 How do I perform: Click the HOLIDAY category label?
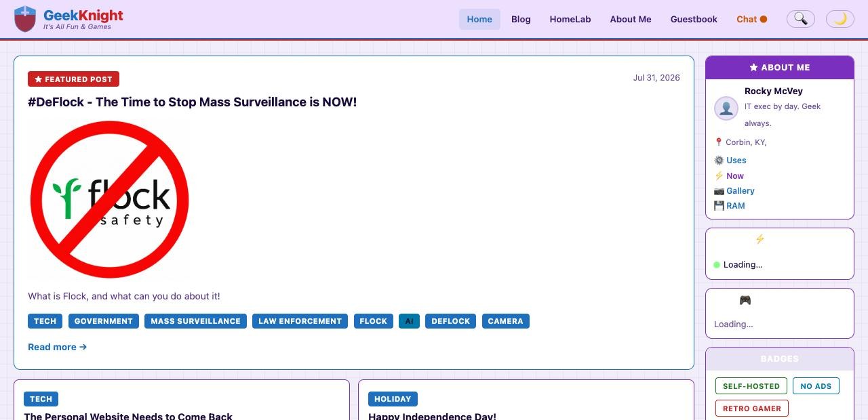393,399
